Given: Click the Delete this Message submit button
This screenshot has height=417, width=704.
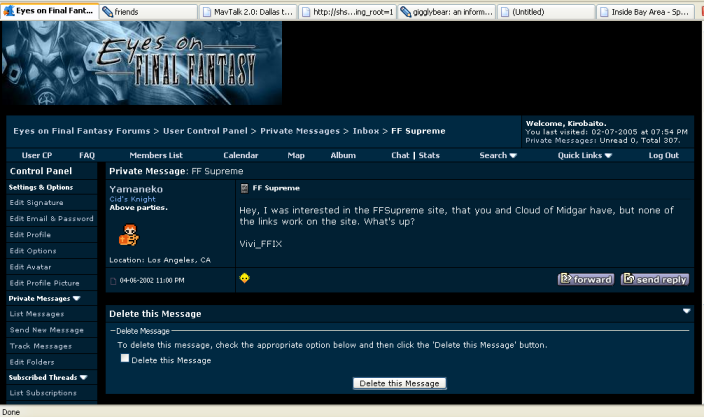Looking at the screenshot, I should coord(400,383).
